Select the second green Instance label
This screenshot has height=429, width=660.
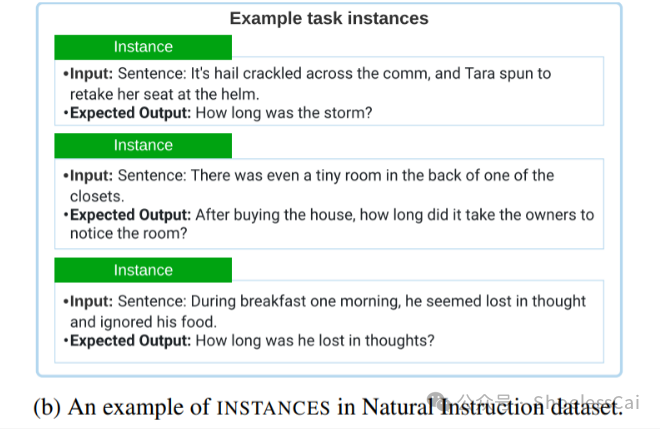143,145
